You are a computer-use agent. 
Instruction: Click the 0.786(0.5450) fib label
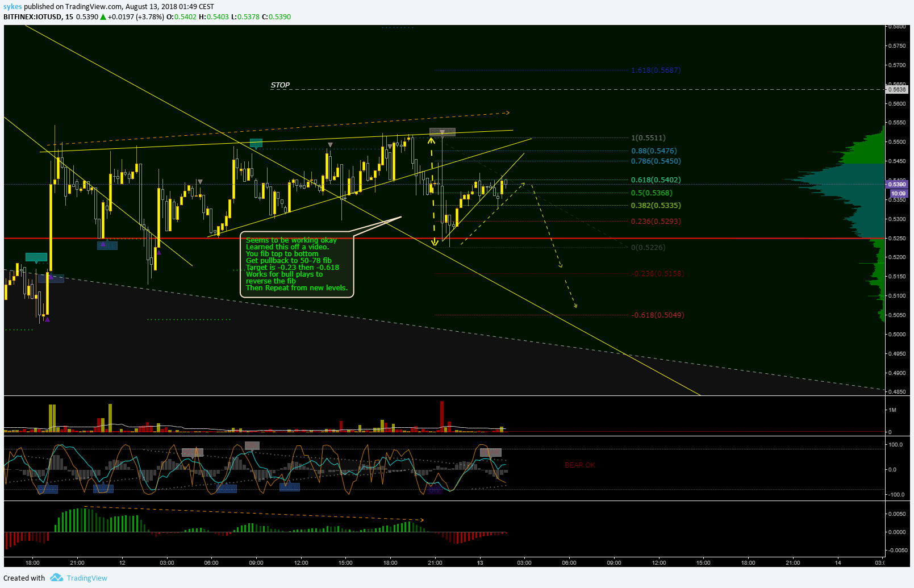[656, 161]
